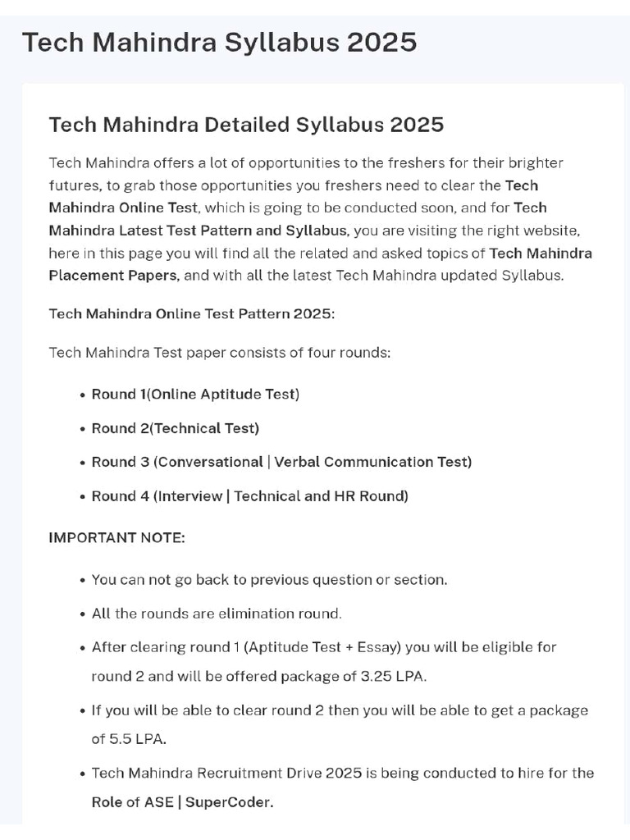Click the "Tech Mahindra Syllabus 2025" page title
Image resolution: width=630 pixels, height=840 pixels.
point(219,43)
